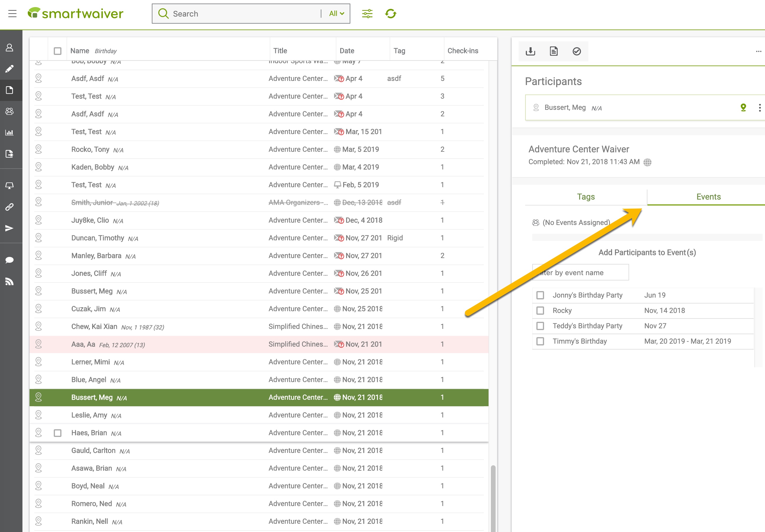This screenshot has width=765, height=532.
Task: Open the stats/charts sidebar icon
Action: pyautogui.click(x=10, y=133)
